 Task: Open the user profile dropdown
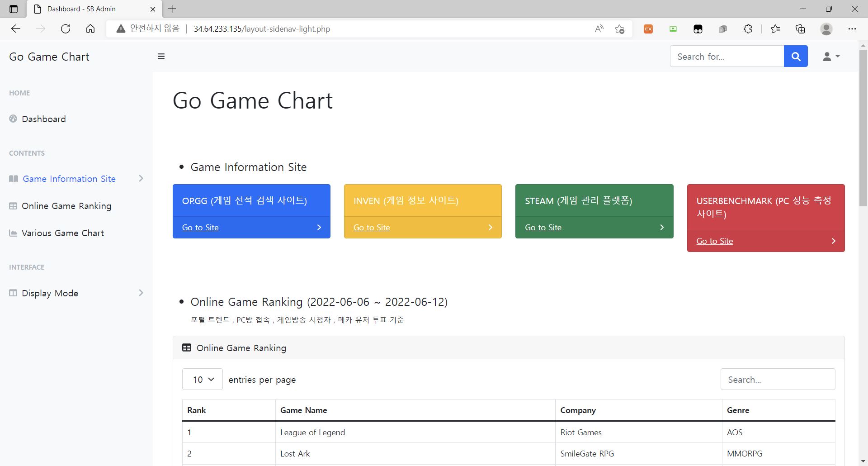click(831, 56)
